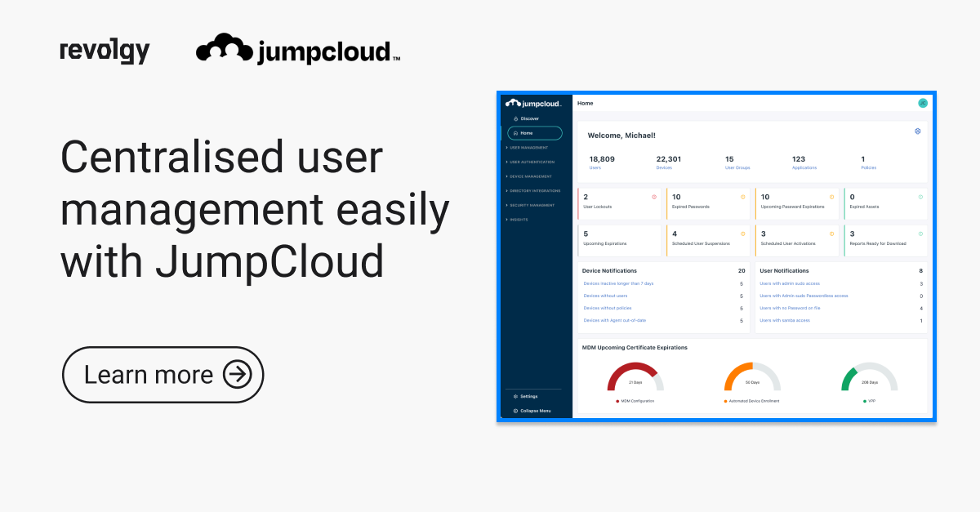
Task: Open Users with admin sudo access link
Action: coord(790,283)
